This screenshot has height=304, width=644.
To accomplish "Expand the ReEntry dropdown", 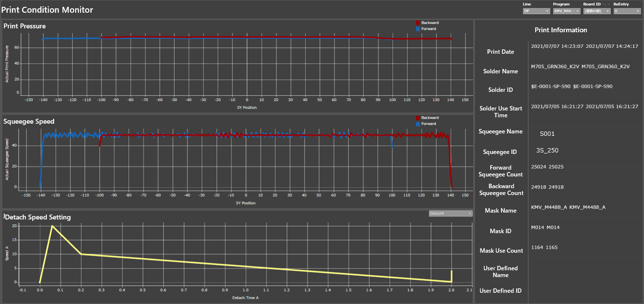I will click(x=627, y=11).
